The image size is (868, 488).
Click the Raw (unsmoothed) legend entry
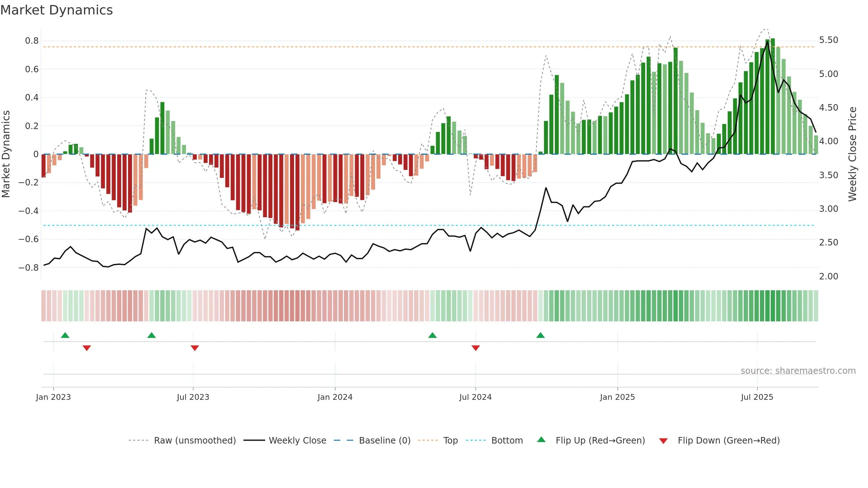pyautogui.click(x=182, y=440)
